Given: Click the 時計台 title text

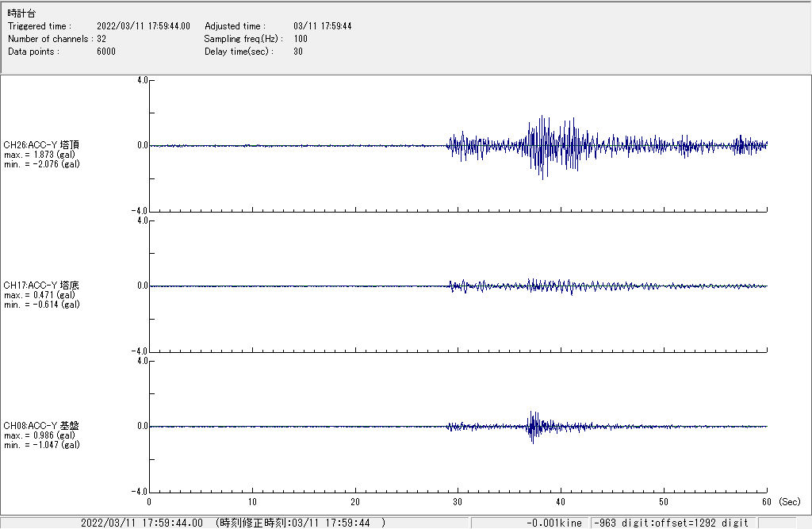Looking at the screenshot, I should click(21, 13).
